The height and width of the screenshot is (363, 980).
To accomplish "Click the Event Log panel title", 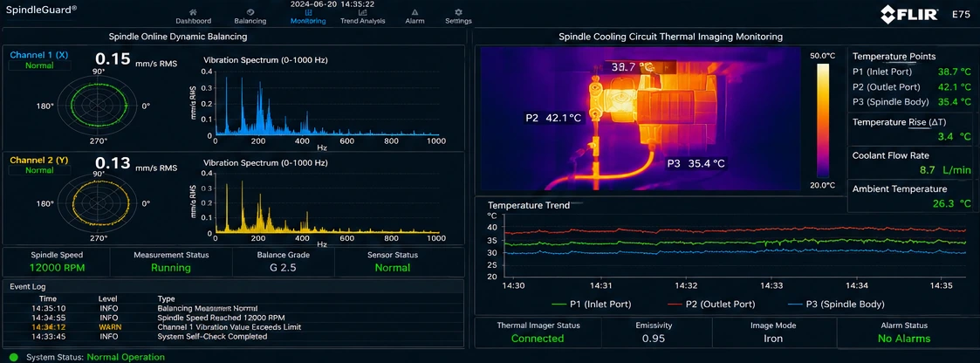I will [x=28, y=286].
